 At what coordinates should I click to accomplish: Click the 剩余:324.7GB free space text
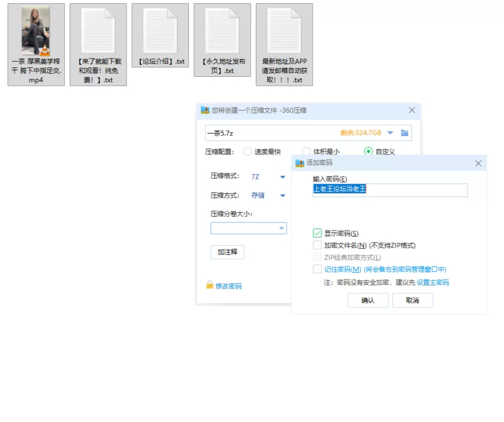pyautogui.click(x=360, y=133)
